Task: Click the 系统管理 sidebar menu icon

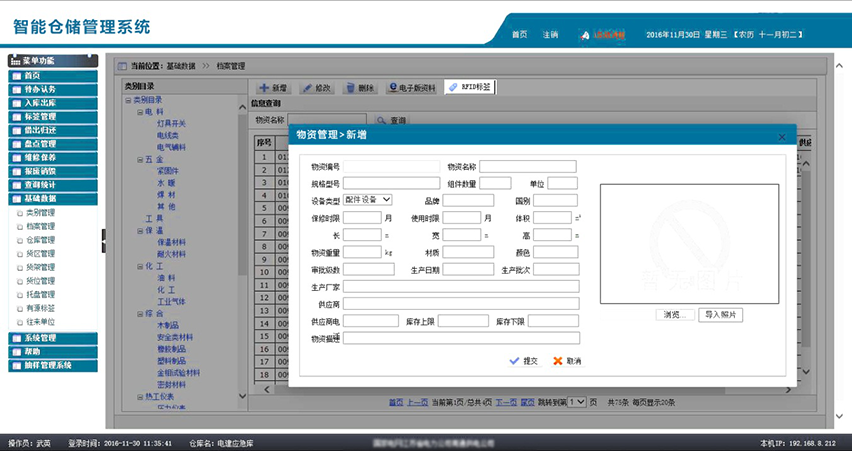Action: coord(17,338)
